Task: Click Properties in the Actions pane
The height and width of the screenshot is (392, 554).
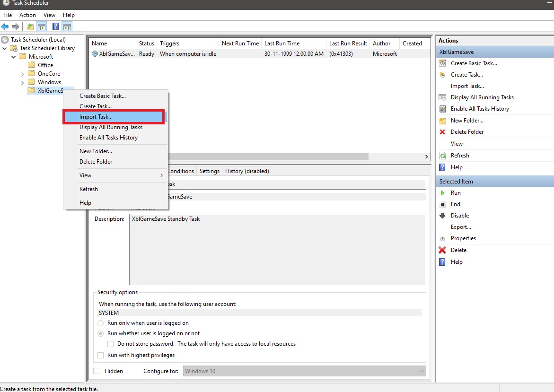Action: pyautogui.click(x=463, y=238)
